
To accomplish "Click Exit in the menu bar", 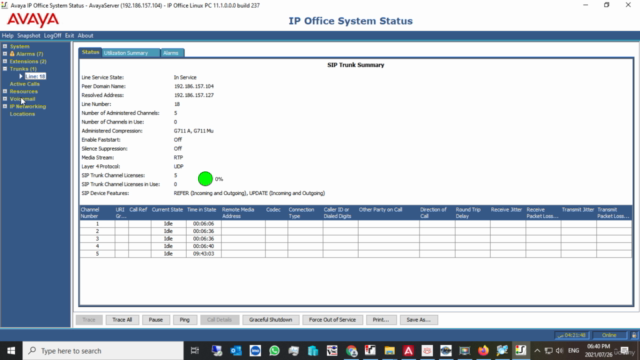I will [x=69, y=36].
